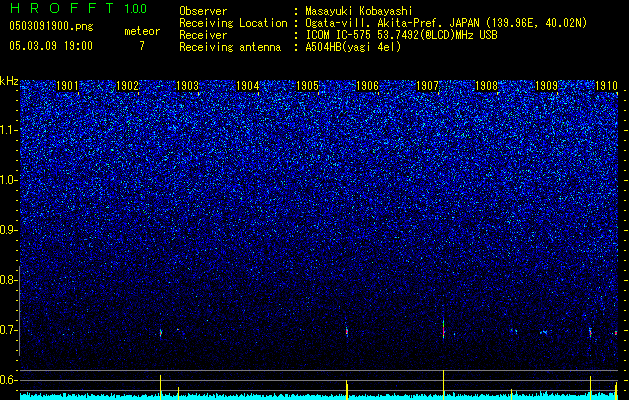This screenshot has height=400, width=629.
Task: Click the yellow power spike just before 1903
Action: [x=160, y=387]
